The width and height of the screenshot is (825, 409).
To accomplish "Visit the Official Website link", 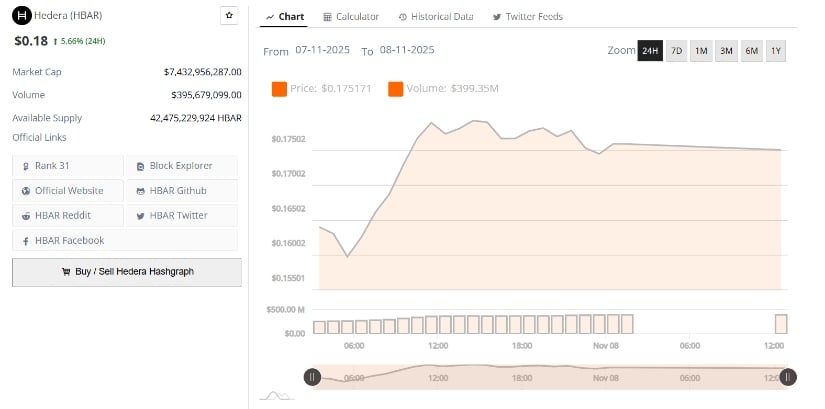I will click(67, 190).
